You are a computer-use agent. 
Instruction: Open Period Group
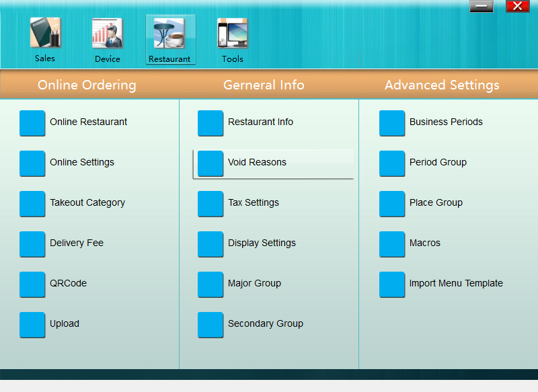(x=438, y=162)
